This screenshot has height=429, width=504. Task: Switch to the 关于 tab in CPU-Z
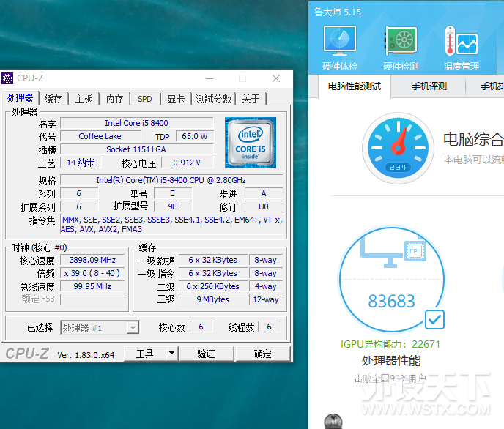[251, 99]
